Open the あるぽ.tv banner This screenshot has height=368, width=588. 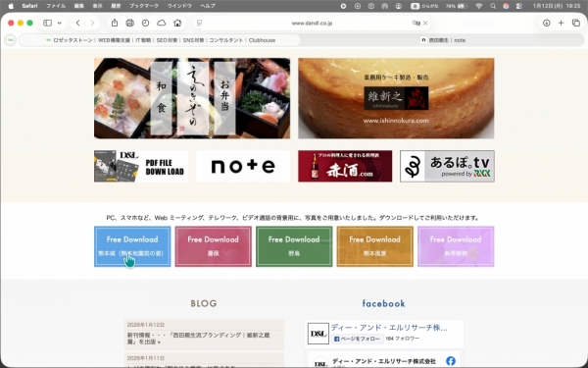point(447,166)
